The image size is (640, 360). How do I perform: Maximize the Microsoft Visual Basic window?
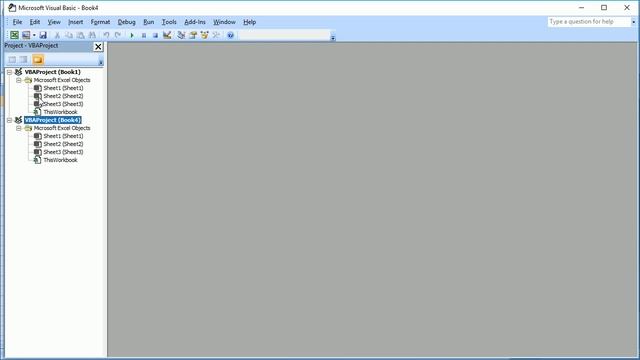click(604, 8)
